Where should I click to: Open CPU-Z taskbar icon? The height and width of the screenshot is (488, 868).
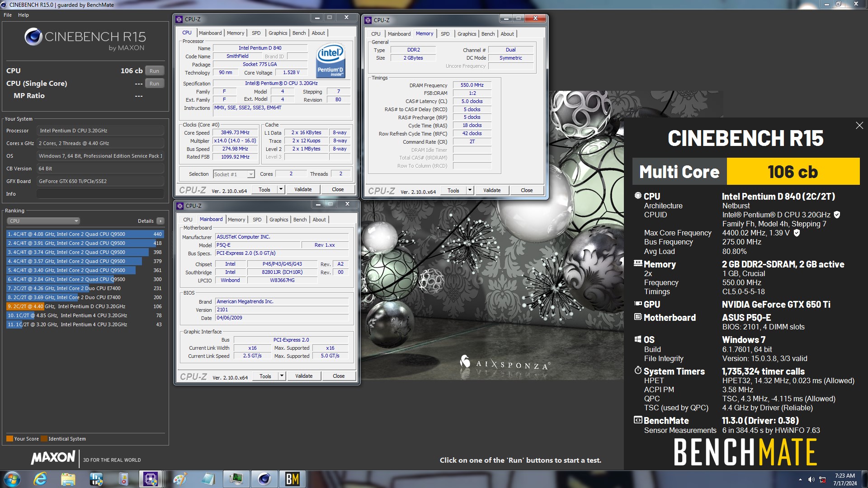tap(150, 479)
